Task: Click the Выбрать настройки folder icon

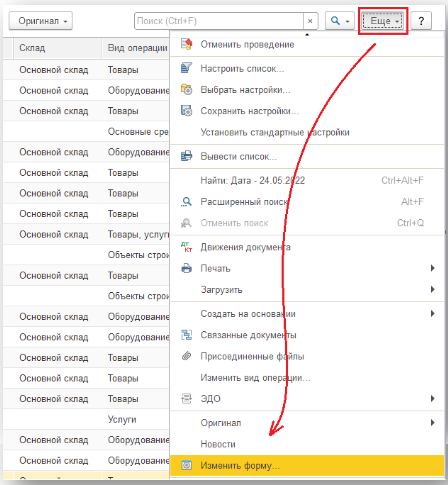Action: click(x=186, y=90)
